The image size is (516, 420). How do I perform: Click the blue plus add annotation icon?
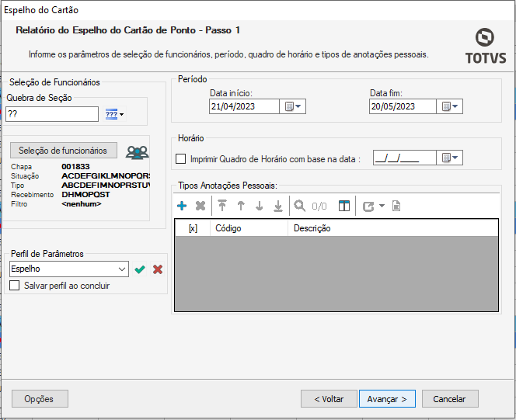tap(182, 207)
